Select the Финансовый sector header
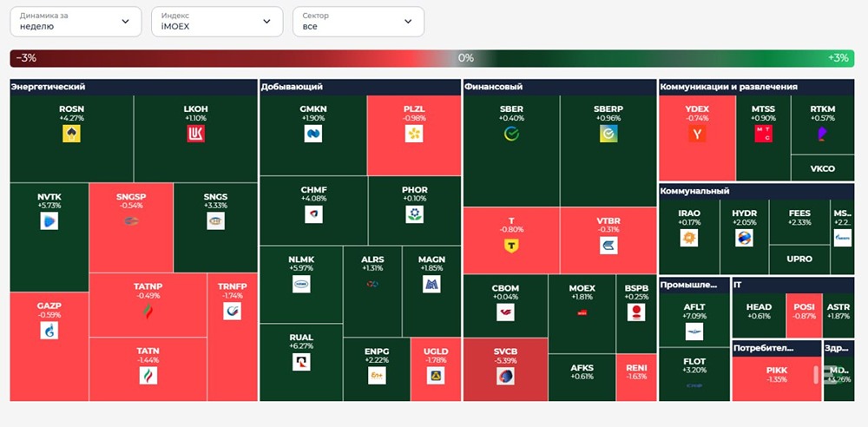Screen dimensions: 868x427 pos(560,87)
